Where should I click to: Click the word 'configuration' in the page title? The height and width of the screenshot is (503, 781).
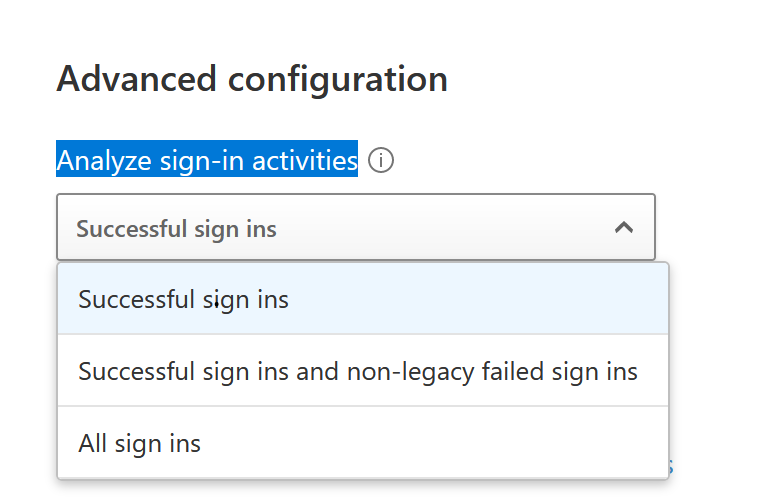pyautogui.click(x=338, y=80)
